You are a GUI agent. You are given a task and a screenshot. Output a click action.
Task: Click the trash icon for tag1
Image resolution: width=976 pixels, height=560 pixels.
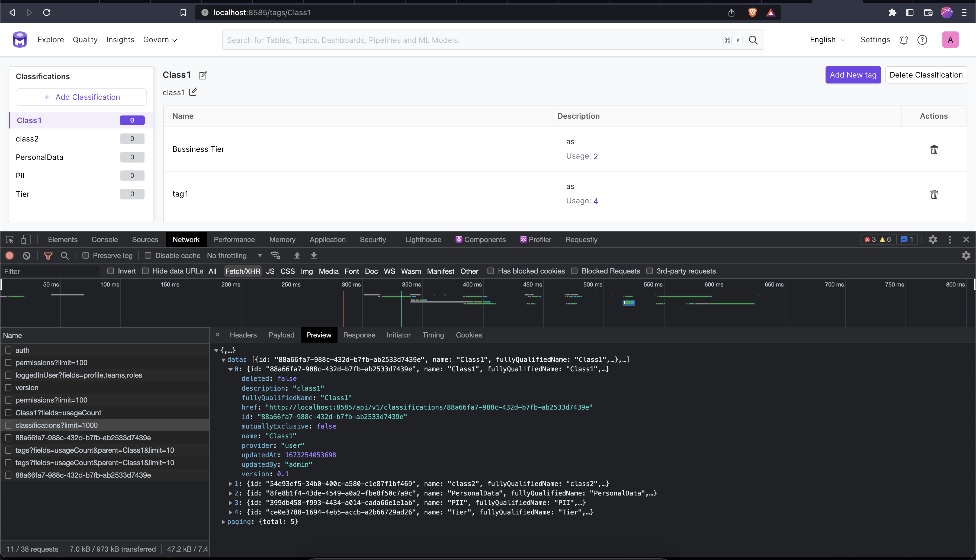(x=934, y=194)
